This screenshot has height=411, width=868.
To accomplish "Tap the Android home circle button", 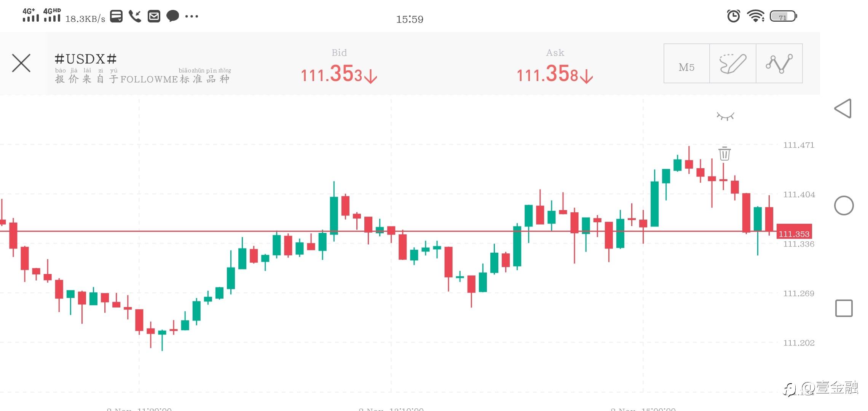I will click(844, 205).
